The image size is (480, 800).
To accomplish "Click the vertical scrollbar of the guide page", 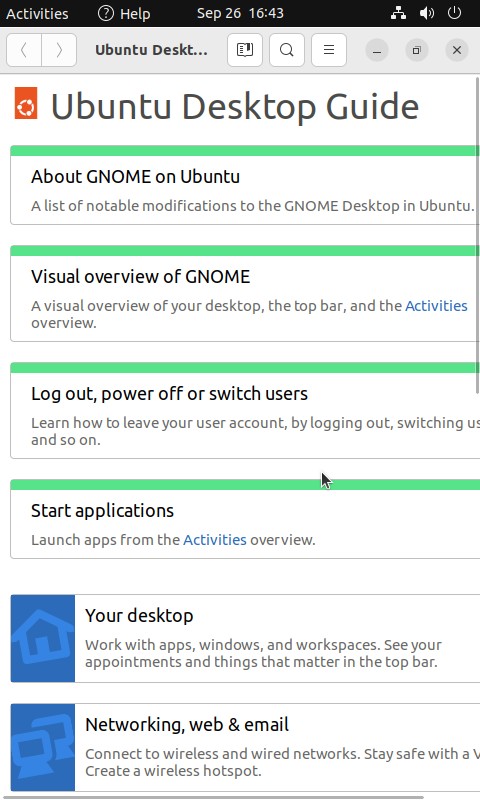I will click(x=477, y=235).
